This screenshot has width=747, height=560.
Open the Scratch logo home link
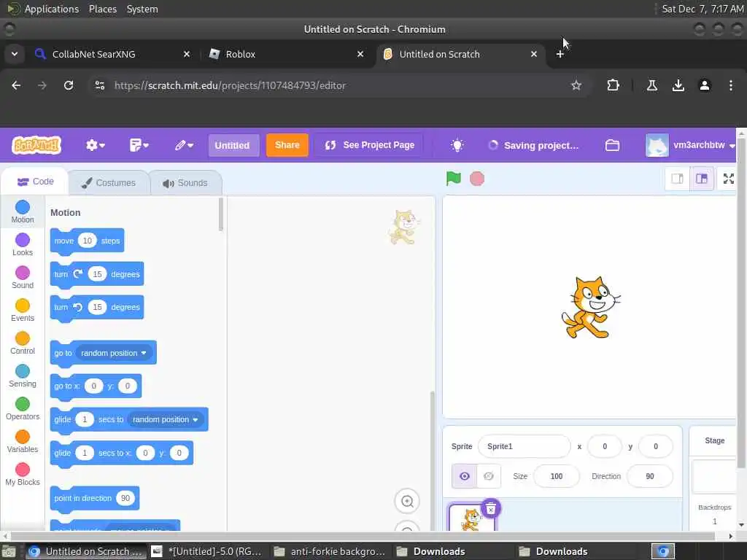(x=36, y=145)
